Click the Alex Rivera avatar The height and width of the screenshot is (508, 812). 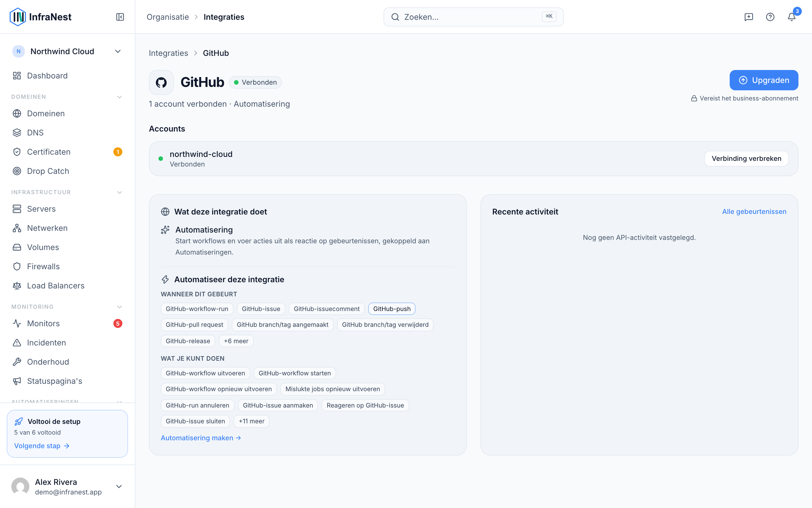pos(20,487)
